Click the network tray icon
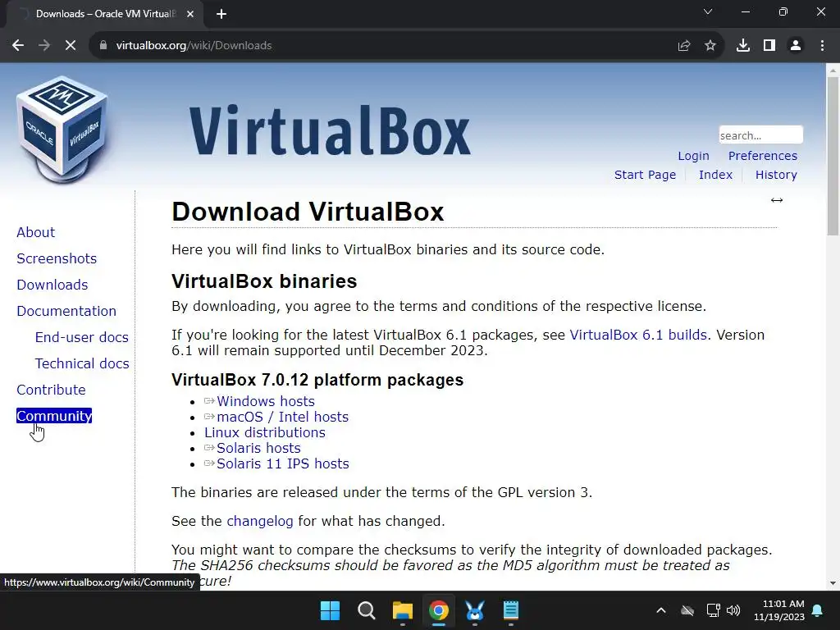This screenshot has height=630, width=840. click(x=713, y=610)
